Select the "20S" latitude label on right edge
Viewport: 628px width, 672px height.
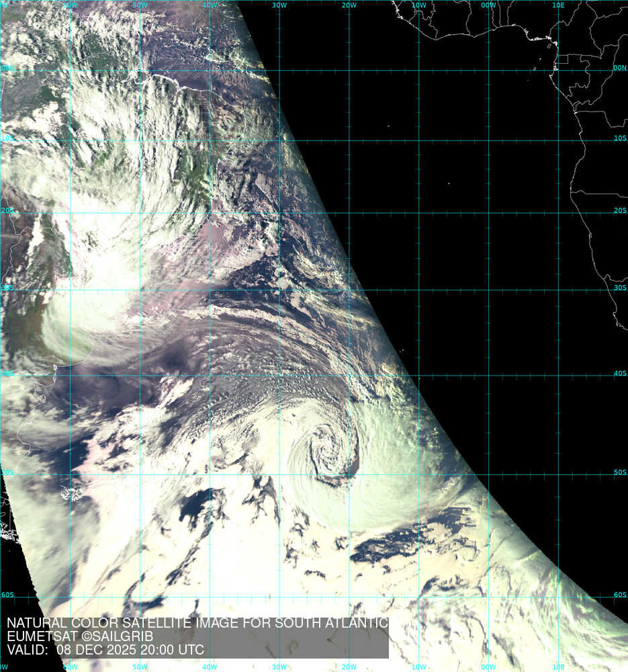[x=619, y=210]
